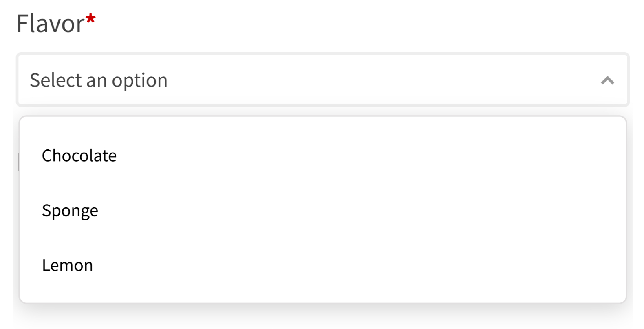Image resolution: width=644 pixels, height=329 pixels.
Task: Hide the flavor options via the arrow
Action: click(607, 80)
